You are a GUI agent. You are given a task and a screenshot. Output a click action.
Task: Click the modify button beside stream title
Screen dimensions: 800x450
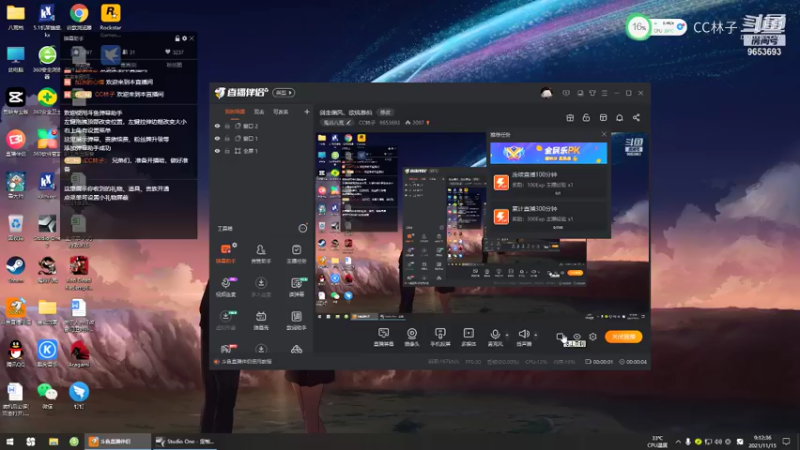(385, 112)
